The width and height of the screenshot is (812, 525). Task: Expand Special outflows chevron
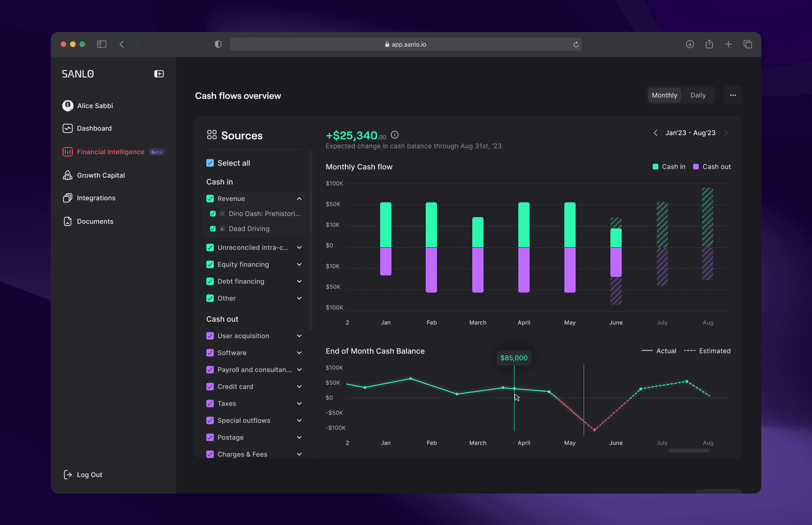click(299, 421)
